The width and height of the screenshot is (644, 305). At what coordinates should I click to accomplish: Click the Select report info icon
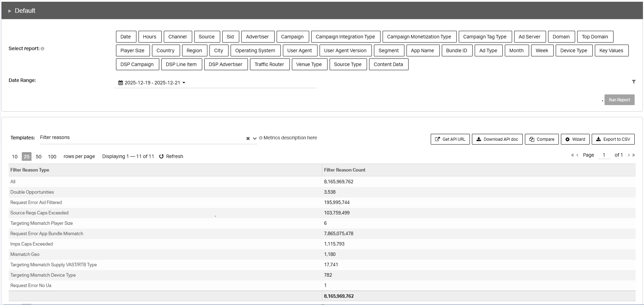pos(43,49)
